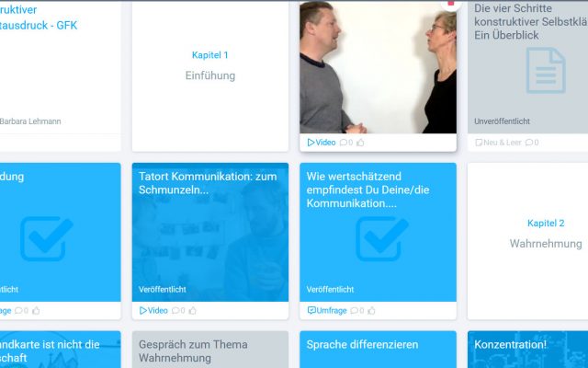Open Gespräch zum Thema Wahrnehmung card
This screenshot has height=368, width=588.
pos(210,350)
